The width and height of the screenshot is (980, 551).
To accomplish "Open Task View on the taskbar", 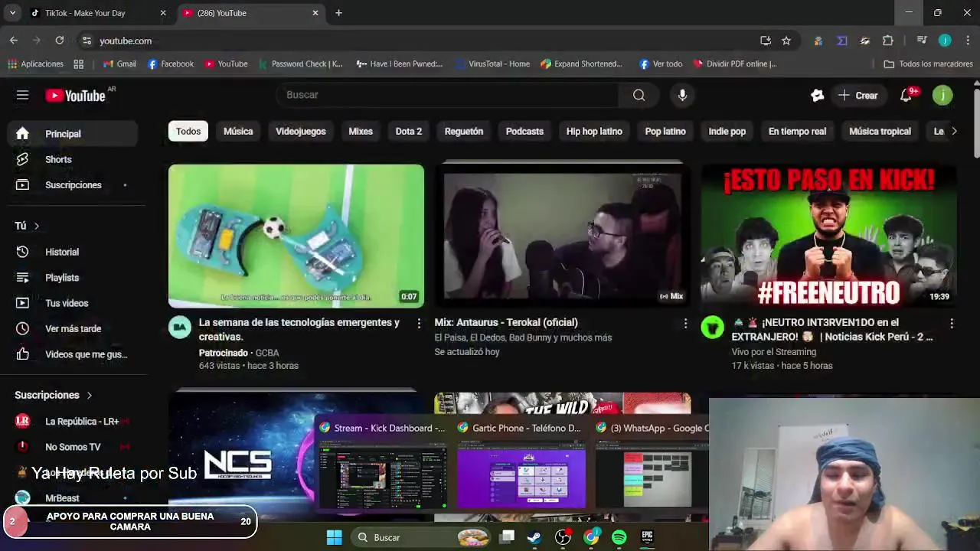I will click(x=507, y=537).
